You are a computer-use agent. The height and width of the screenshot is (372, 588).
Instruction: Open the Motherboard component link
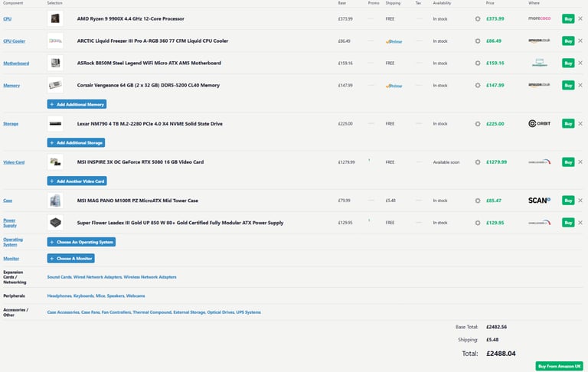(x=16, y=63)
